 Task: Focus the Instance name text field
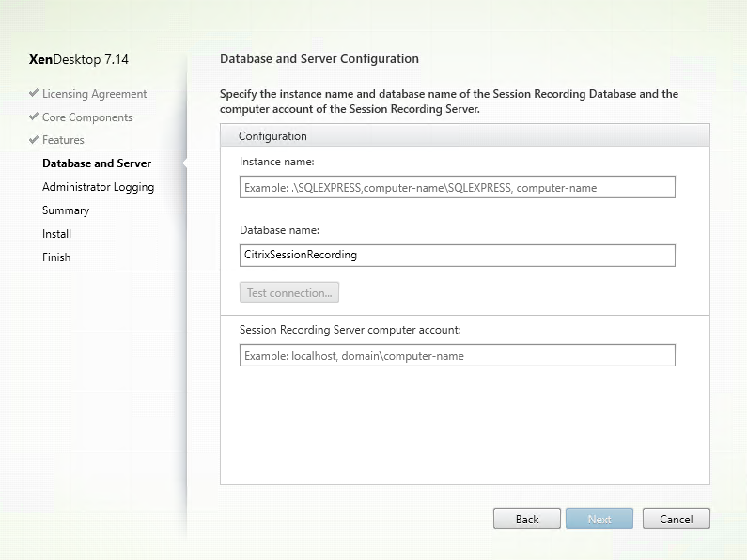[457, 187]
